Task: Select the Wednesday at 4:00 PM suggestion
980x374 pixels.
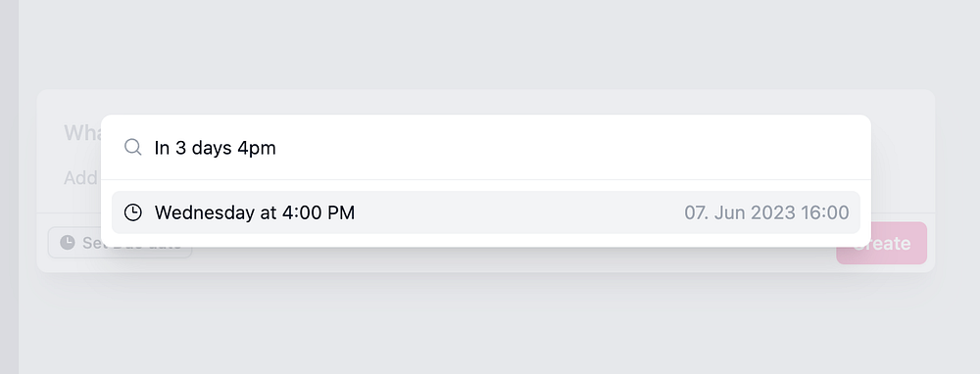Action: point(486,212)
